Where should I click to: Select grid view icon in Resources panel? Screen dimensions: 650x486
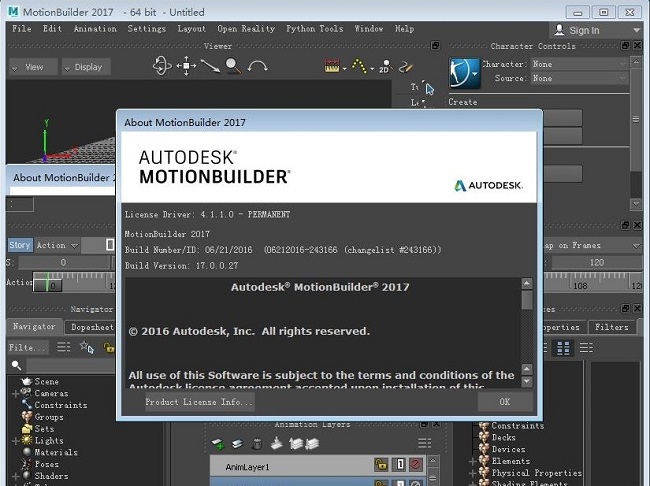[563, 348]
